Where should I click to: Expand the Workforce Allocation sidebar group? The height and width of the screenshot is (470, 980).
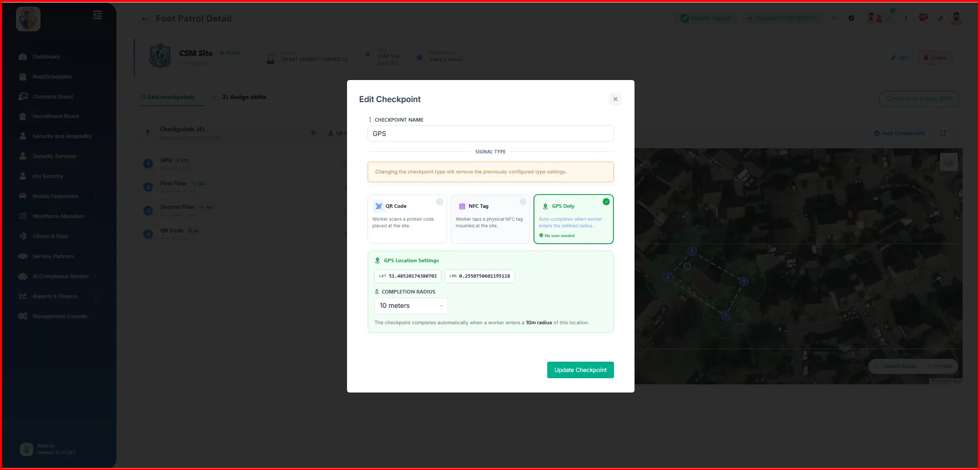coord(58,217)
